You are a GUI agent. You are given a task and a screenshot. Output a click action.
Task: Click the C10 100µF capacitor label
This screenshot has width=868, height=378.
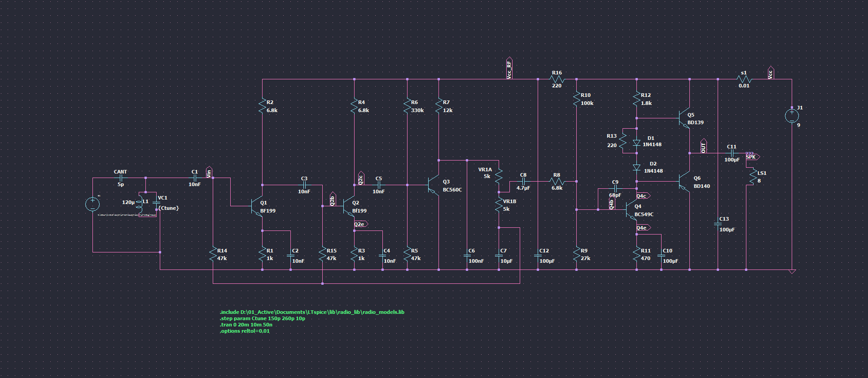pyautogui.click(x=671, y=256)
